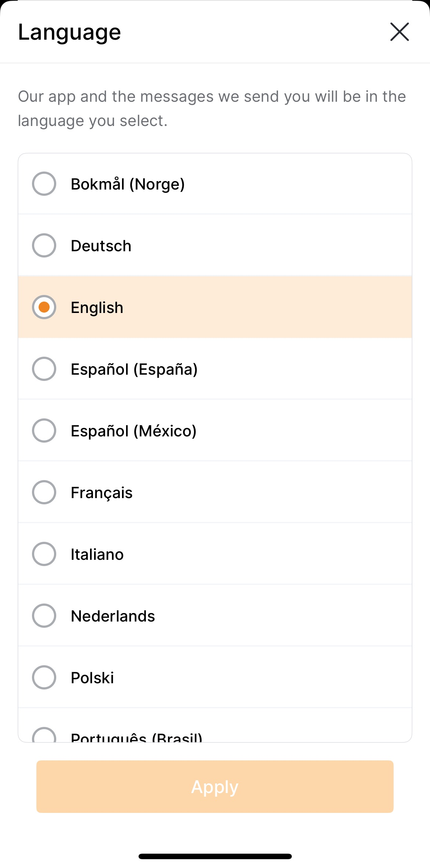The height and width of the screenshot is (868, 430).
Task: Tap the Español (España) label text
Action: click(134, 369)
